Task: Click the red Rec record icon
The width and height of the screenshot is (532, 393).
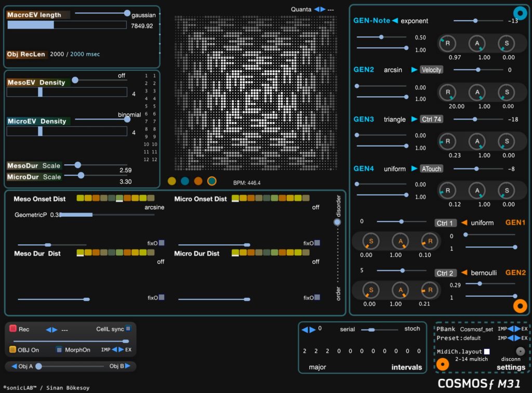Action: pyautogui.click(x=12, y=329)
